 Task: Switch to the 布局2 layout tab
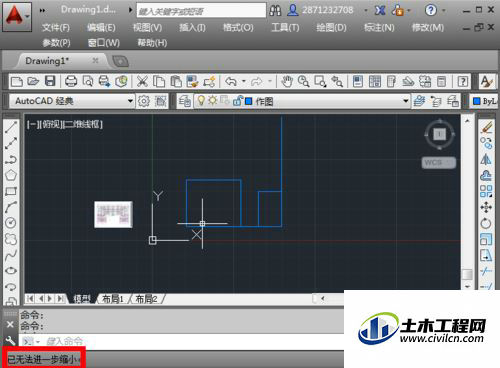pyautogui.click(x=146, y=299)
